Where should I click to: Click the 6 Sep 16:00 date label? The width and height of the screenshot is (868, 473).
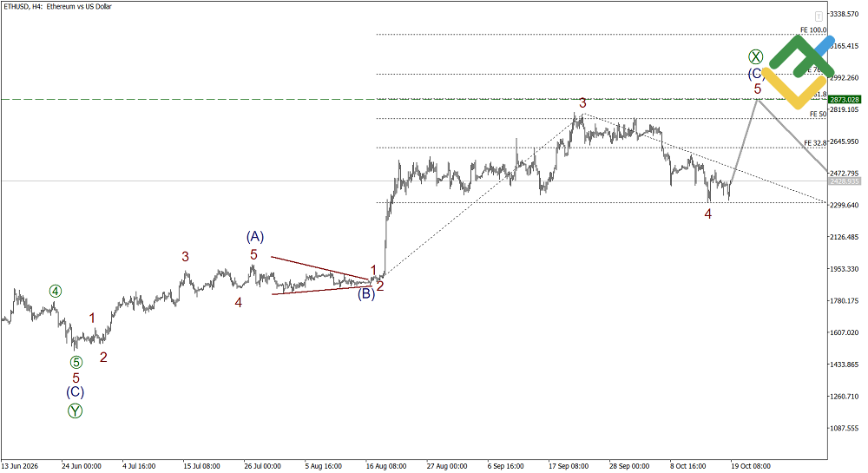(x=506, y=466)
